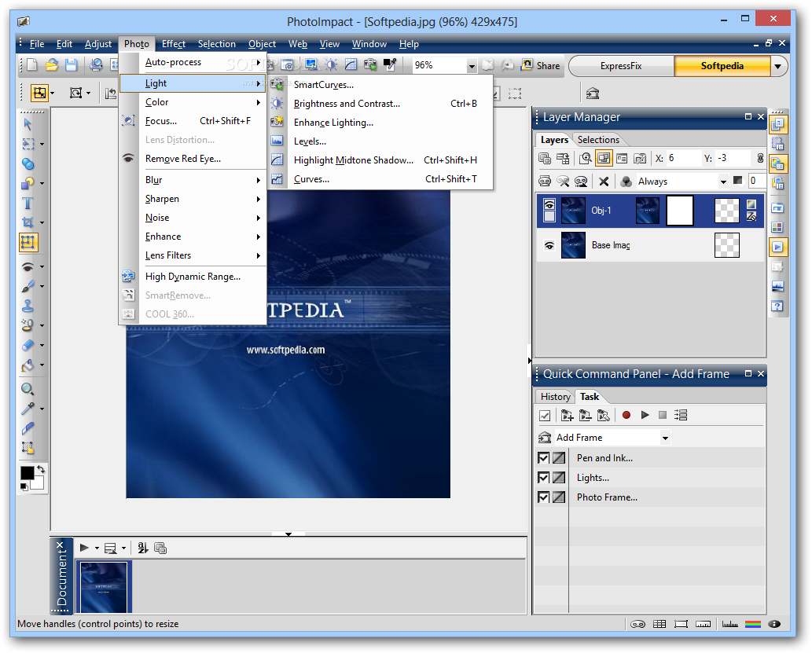The height and width of the screenshot is (653, 812).
Task: Expand the Sharpen submenu
Action: coord(193,199)
